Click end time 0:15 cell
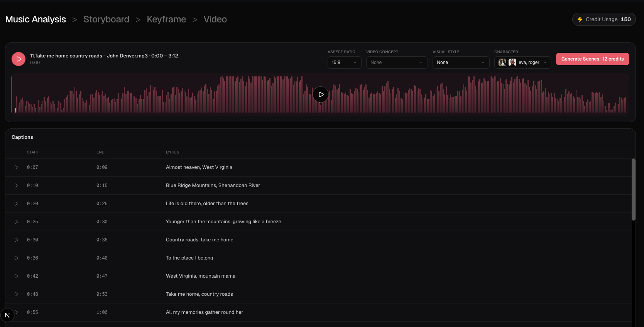644x327 pixels. 102,185
